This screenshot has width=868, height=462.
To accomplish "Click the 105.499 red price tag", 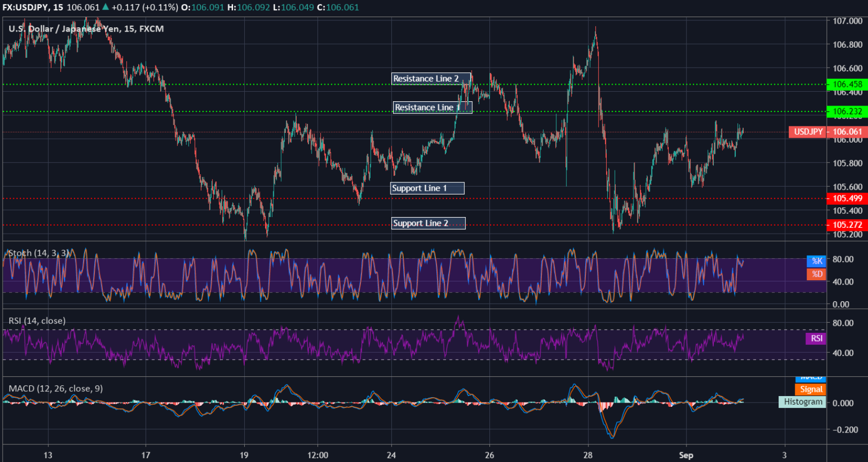I will coord(847,198).
